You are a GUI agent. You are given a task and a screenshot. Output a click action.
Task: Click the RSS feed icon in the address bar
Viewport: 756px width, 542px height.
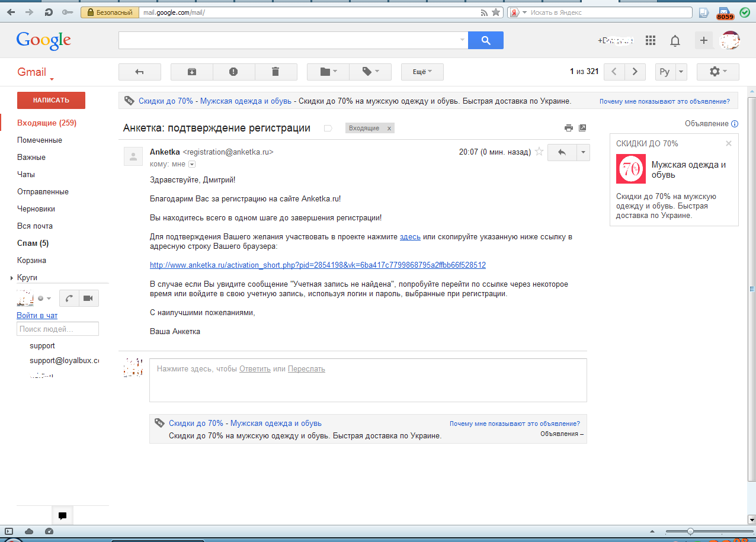pos(484,12)
